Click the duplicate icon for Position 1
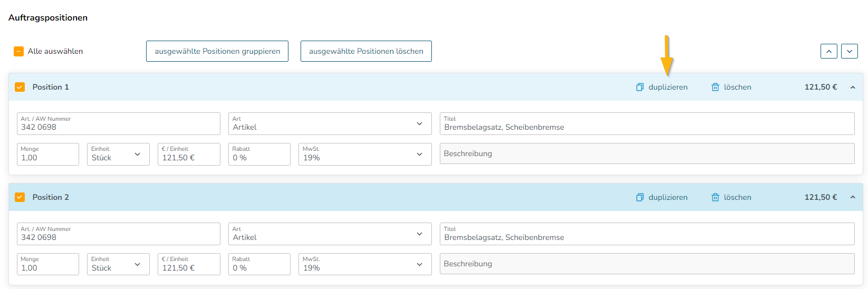The height and width of the screenshot is (289, 868). click(640, 87)
